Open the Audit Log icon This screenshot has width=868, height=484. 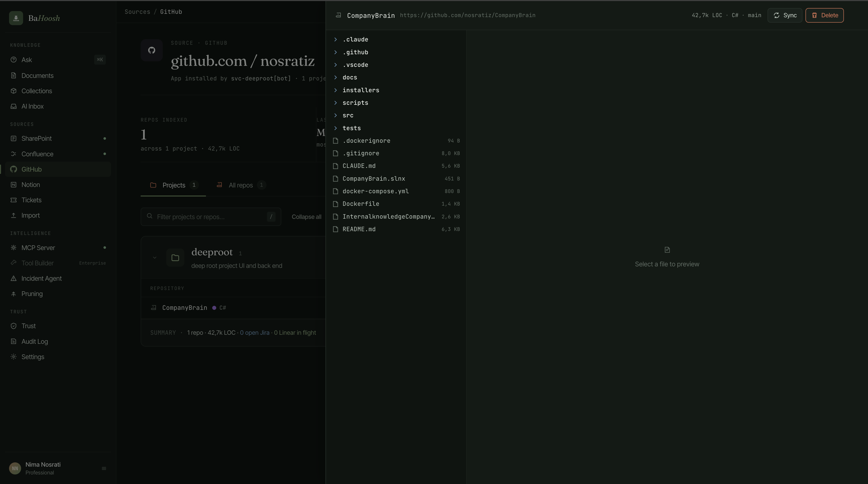(x=14, y=342)
